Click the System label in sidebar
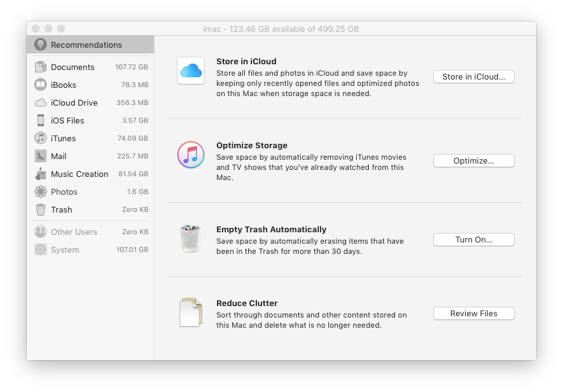 (65, 249)
